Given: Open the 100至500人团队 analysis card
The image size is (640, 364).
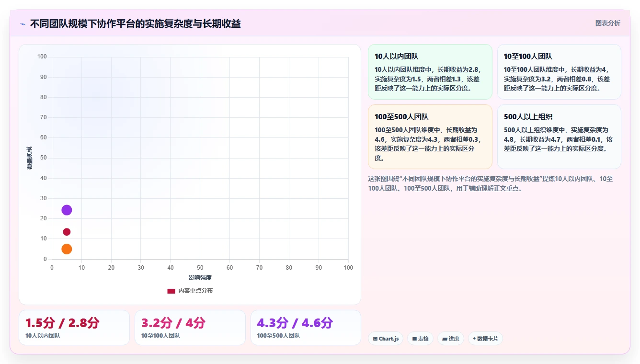Looking at the screenshot, I should [430, 137].
